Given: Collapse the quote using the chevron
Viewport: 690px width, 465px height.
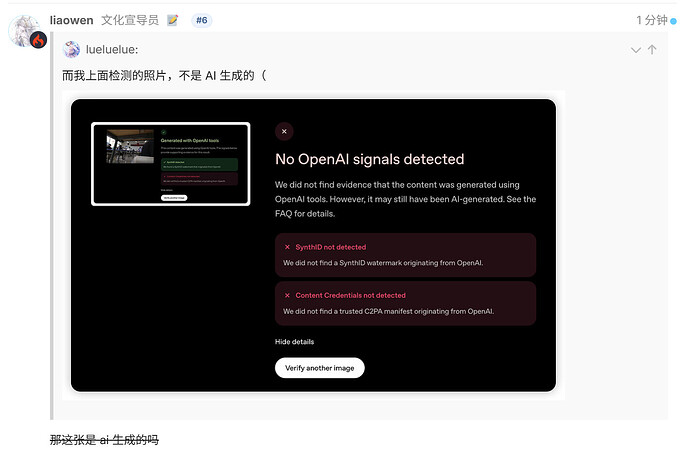Looking at the screenshot, I should coord(635,50).
